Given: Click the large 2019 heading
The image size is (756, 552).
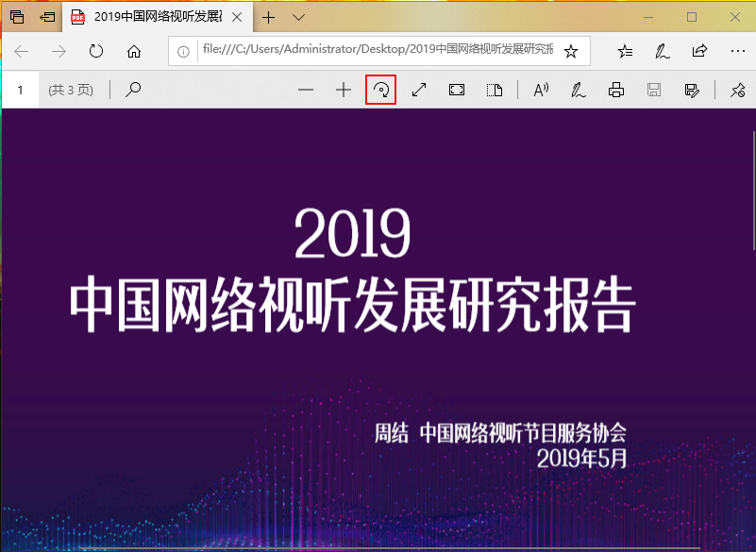Looking at the screenshot, I should [353, 233].
